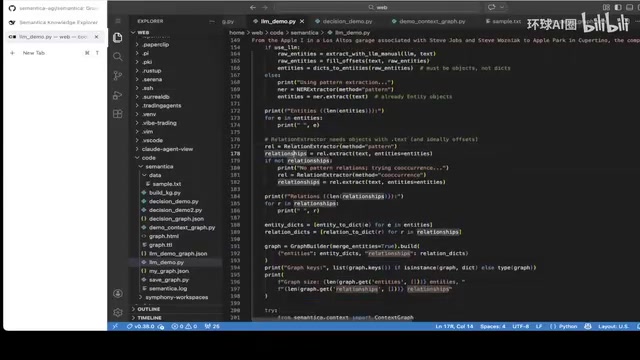Screen dimensions: 640x360
Task: Click the semantica breadcrumb segment
Action: [x=304, y=33]
